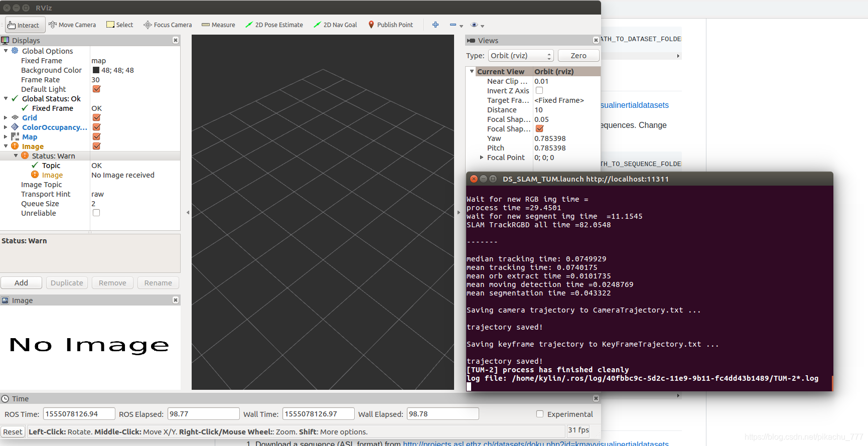Click the Global Options gear icon
Screen dimensions: 868x446
click(15, 51)
